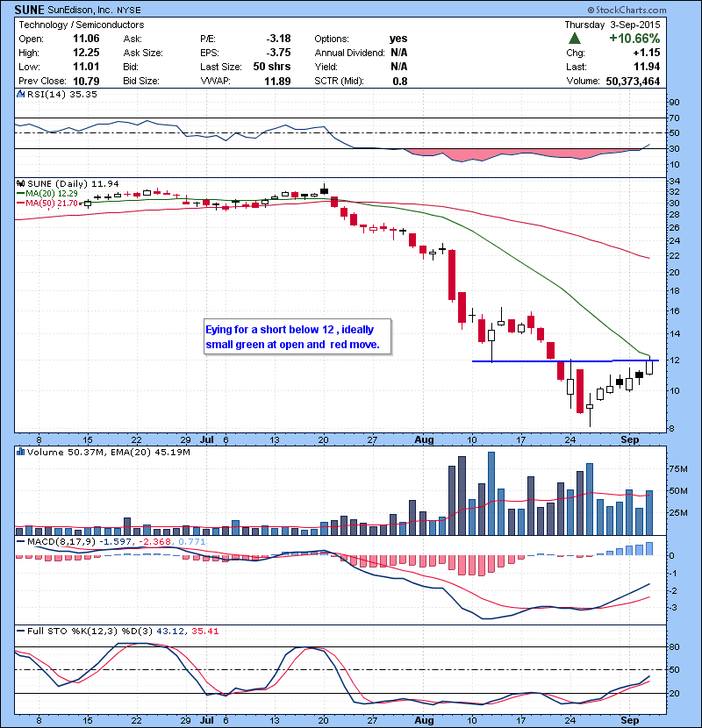Click the SCTR (Mid) value 0.8
Viewport: 702px width, 728px height.
click(x=400, y=82)
